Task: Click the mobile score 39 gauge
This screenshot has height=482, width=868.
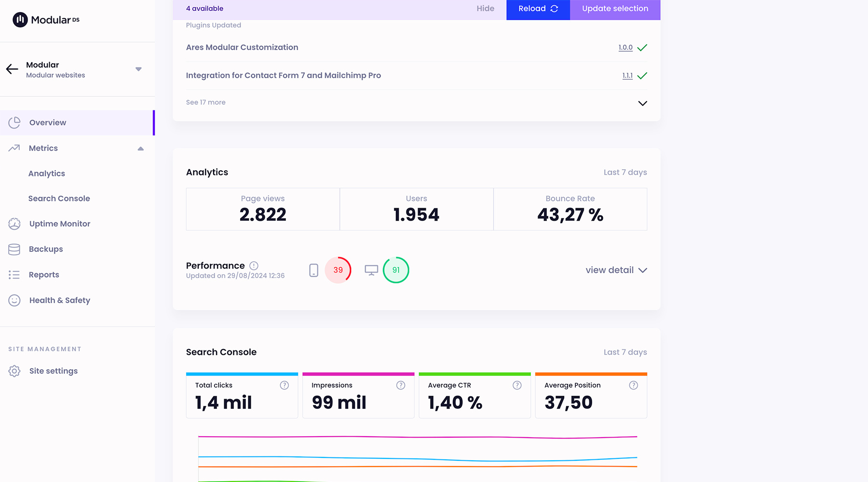Action: 338,270
